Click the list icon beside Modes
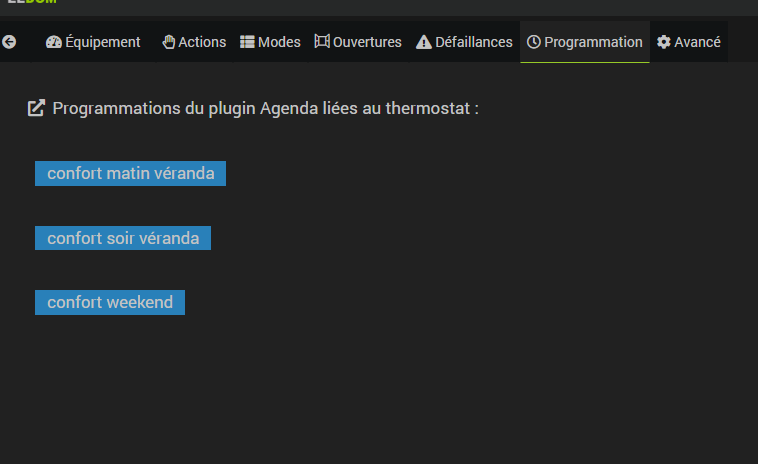This screenshot has height=464, width=758. pyautogui.click(x=247, y=42)
